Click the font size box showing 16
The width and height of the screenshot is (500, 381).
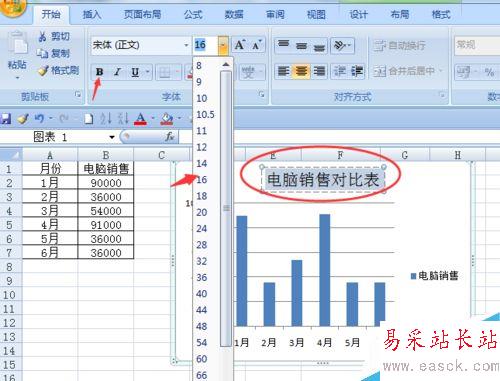(x=205, y=45)
